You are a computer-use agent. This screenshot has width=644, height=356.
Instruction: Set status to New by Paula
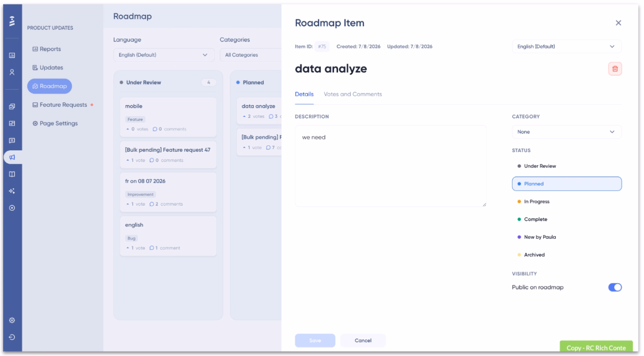point(567,237)
